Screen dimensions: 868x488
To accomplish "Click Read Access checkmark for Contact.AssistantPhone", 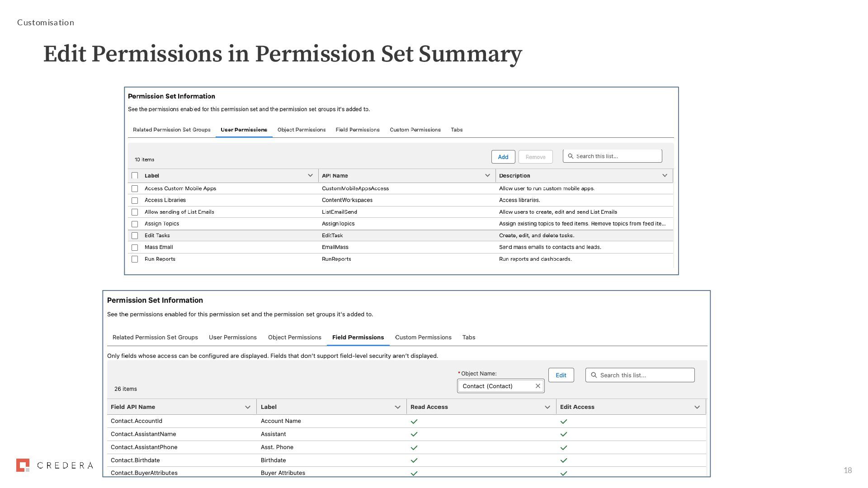I will coord(414,447).
